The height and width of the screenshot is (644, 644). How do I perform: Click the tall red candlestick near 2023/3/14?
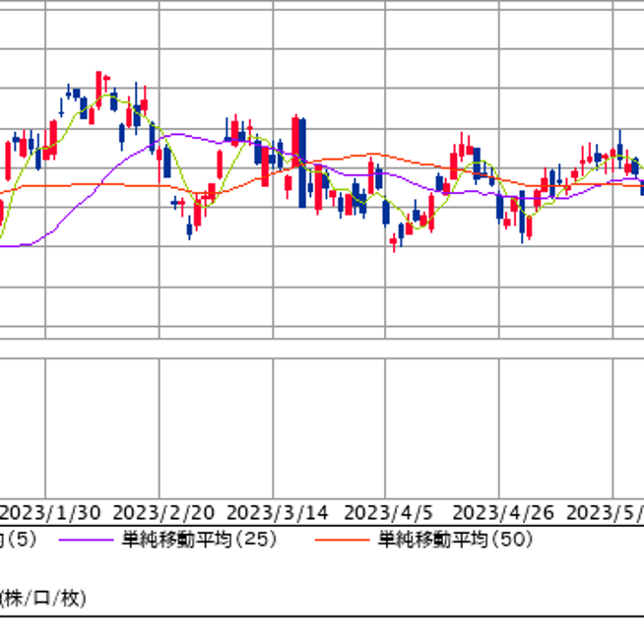(295, 142)
